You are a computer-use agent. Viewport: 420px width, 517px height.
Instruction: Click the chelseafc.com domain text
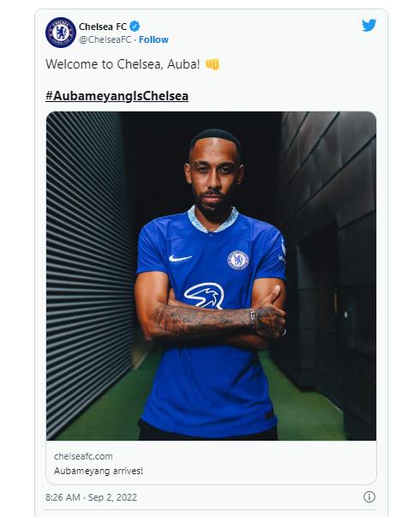pos(83,456)
